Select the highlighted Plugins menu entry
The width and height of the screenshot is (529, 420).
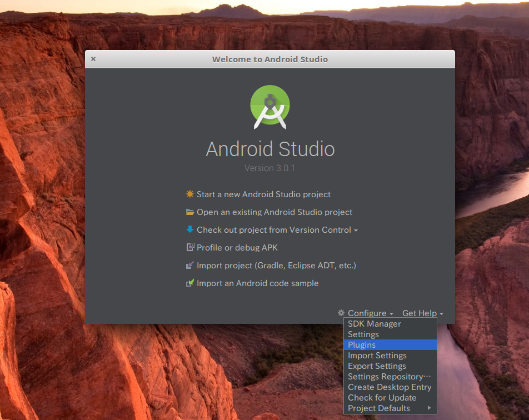390,345
